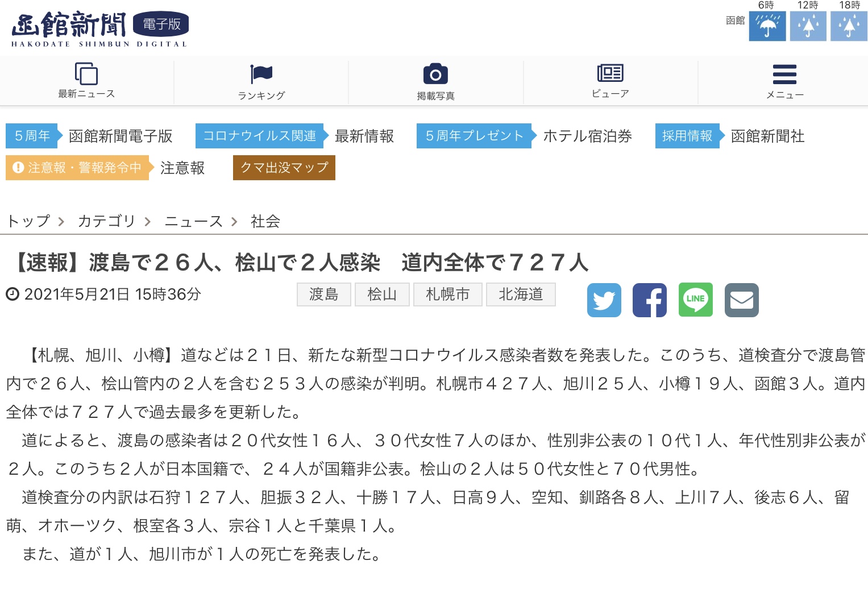Screen dimensions: 868x614
Task: Open the クマ出没マップ banner
Action: [x=284, y=168]
